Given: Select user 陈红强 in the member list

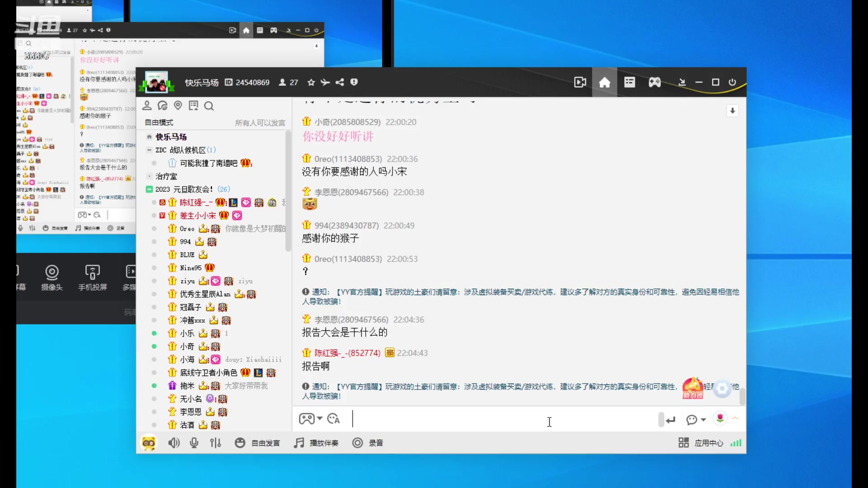Looking at the screenshot, I should click(196, 202).
